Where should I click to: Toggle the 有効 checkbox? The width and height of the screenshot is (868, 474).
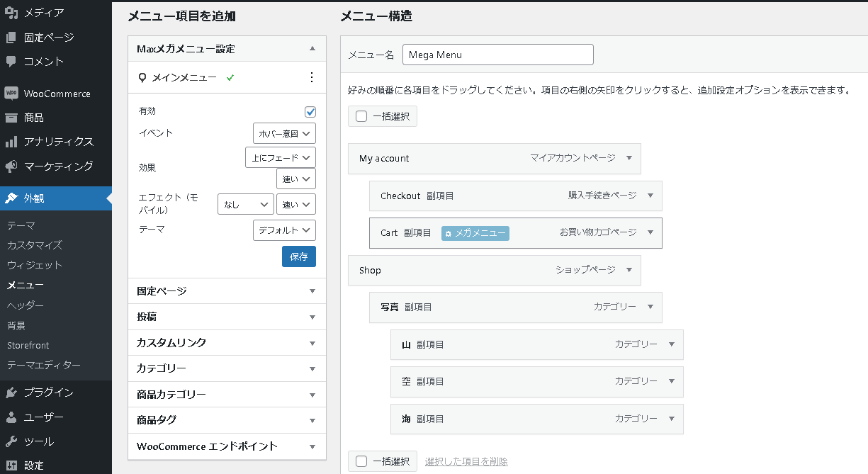310,112
